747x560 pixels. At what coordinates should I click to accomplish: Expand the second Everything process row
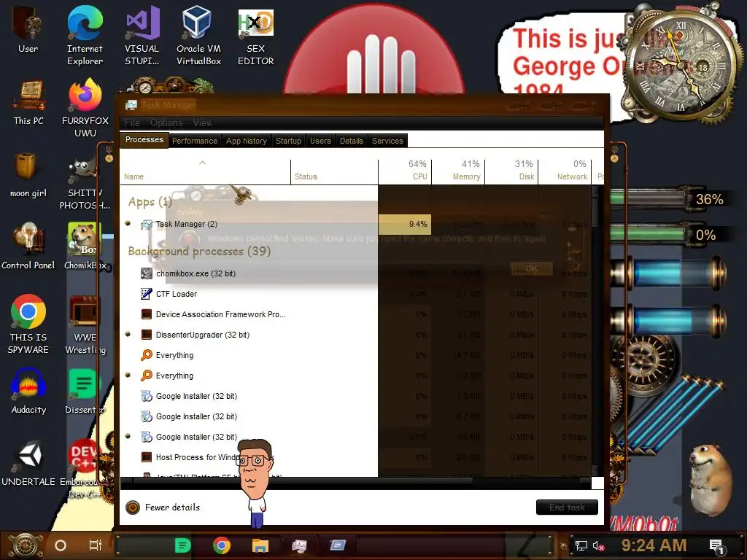128,376
